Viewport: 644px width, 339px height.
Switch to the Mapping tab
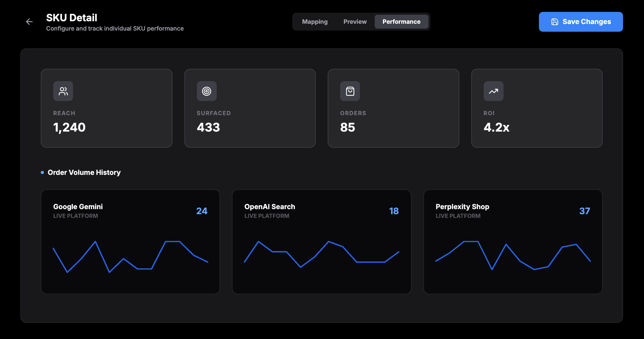[315, 22]
